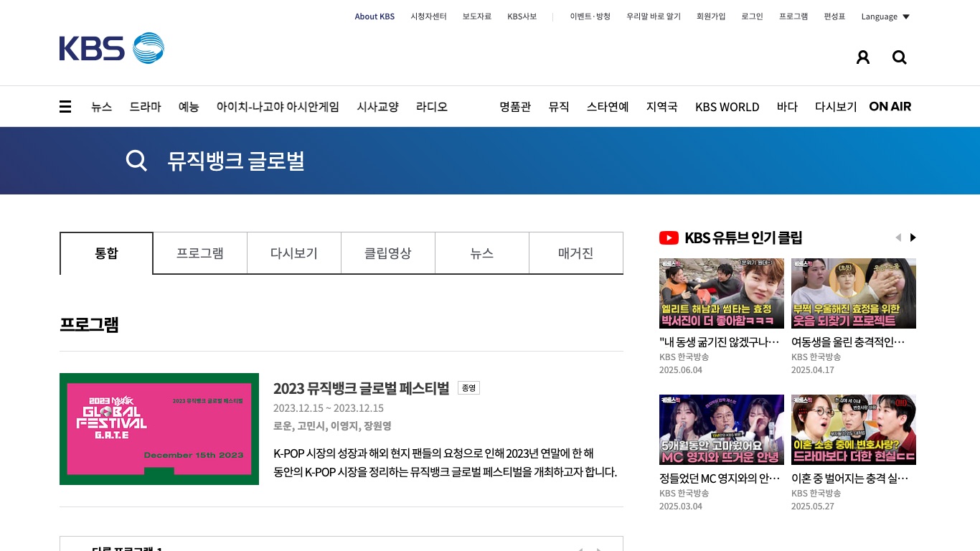Open 시사교양 menu item

point(378,107)
